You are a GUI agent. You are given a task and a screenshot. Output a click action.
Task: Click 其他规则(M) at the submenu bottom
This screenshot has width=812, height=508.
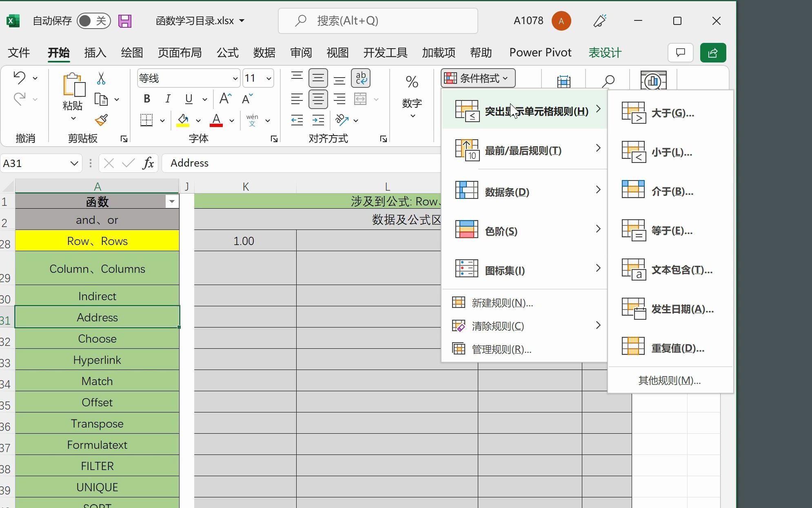point(669,381)
